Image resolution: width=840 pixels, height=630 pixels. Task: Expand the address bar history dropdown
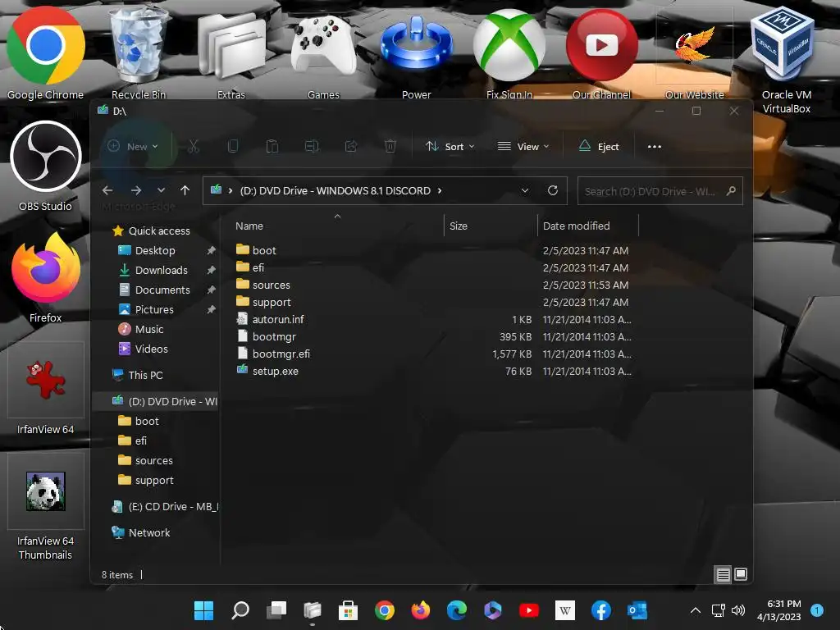525,190
